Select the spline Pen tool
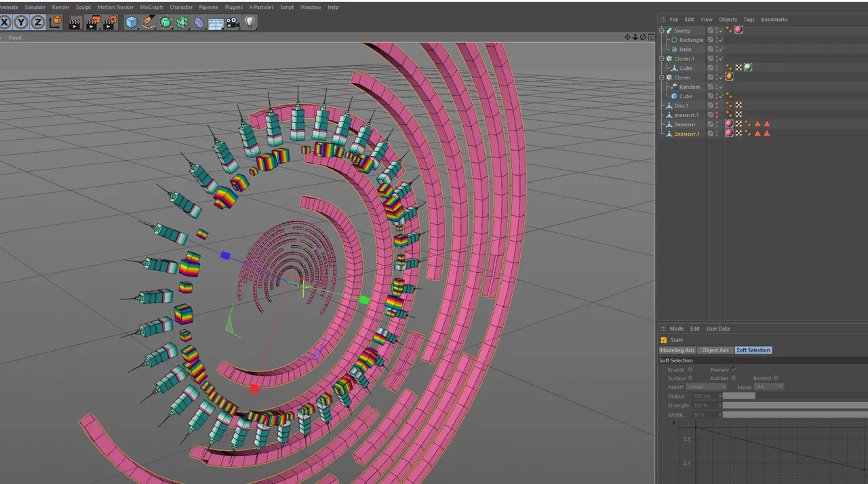This screenshot has height=484, width=868. point(149,22)
